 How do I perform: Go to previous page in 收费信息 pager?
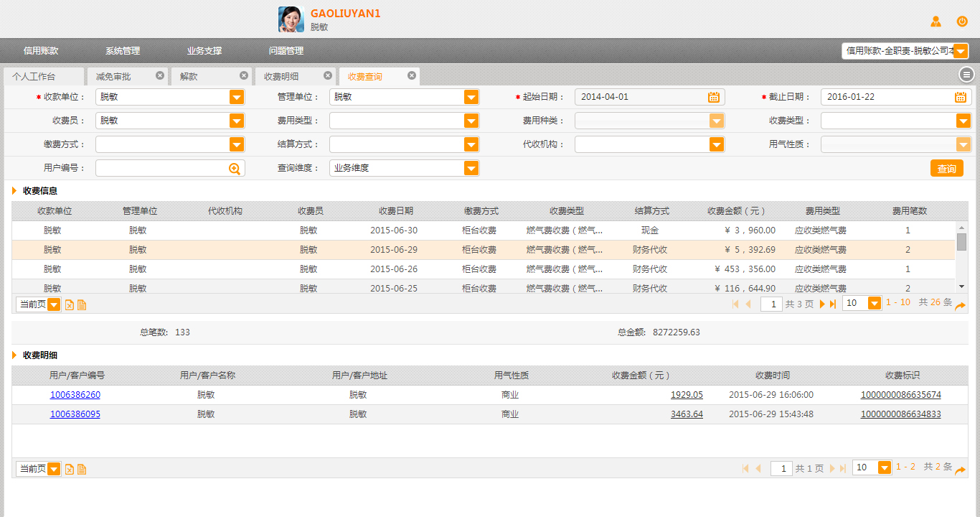coord(748,304)
